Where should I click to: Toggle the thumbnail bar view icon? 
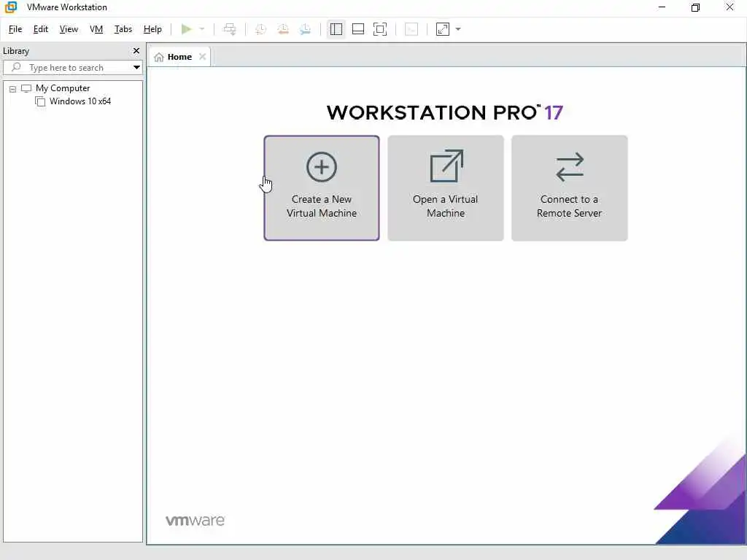(357, 29)
